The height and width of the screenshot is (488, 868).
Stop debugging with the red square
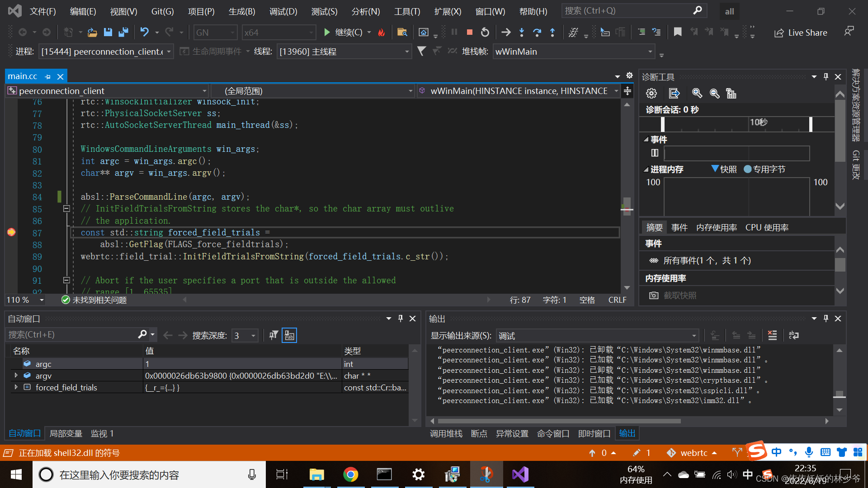tap(470, 32)
